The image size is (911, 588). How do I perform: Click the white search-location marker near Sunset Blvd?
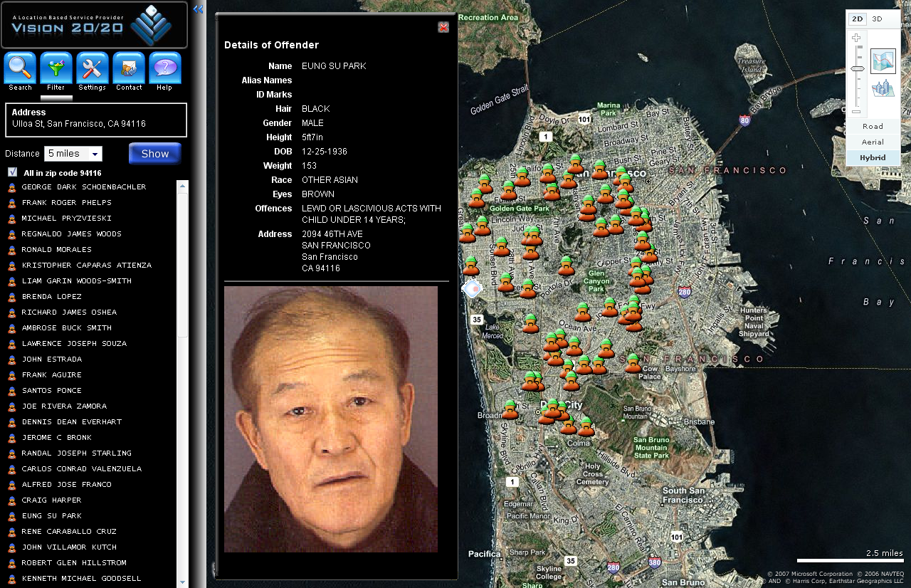click(472, 289)
